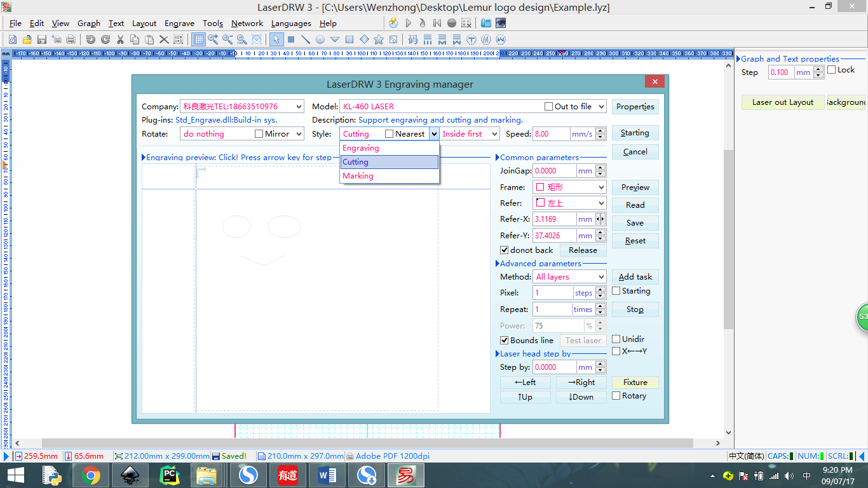Select the star shape drawing tool
This screenshot has height=488, width=868.
tap(379, 39)
